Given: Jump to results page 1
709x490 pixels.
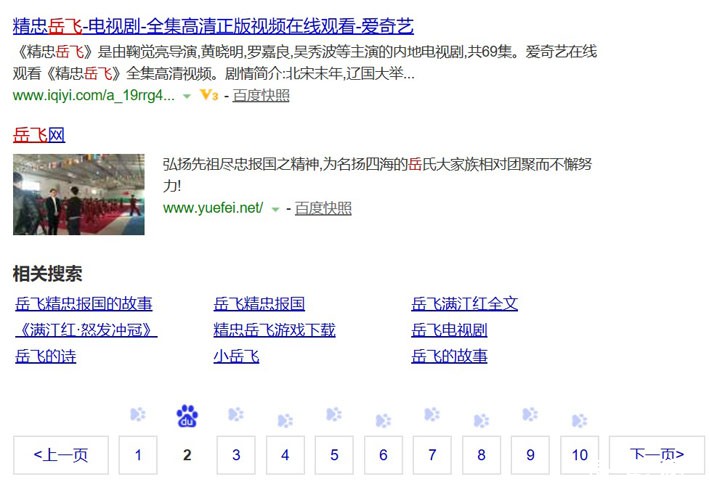Looking at the screenshot, I should point(138,455).
